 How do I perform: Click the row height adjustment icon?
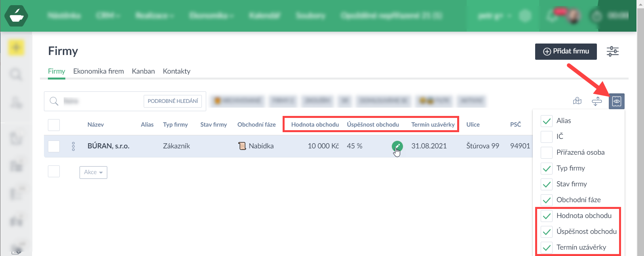(x=597, y=101)
